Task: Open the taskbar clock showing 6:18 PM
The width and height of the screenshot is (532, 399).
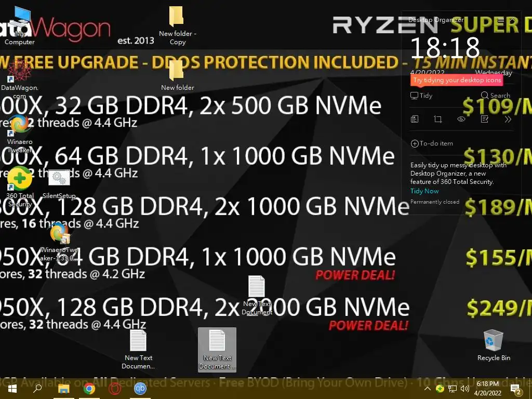Action: (x=487, y=389)
